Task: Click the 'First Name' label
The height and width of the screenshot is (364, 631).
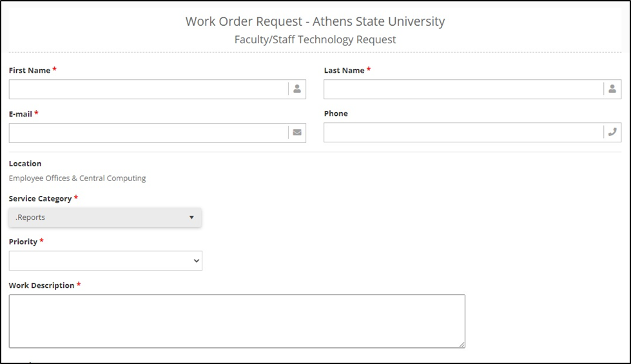Action: coord(30,70)
